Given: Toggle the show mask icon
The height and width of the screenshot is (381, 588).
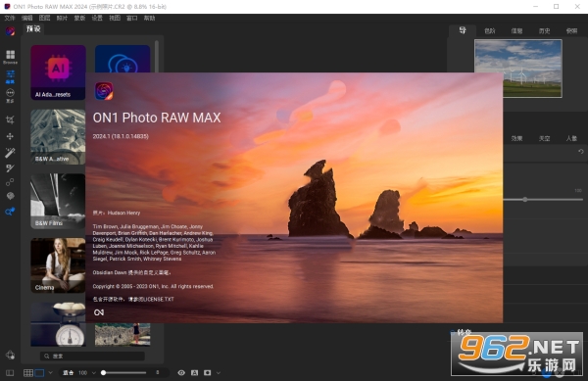Looking at the screenshot, I should pyautogui.click(x=208, y=373).
